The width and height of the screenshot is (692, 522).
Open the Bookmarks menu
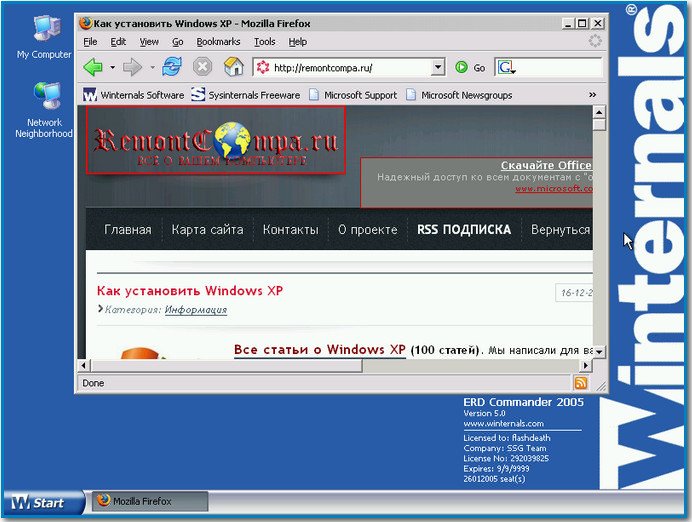[218, 41]
